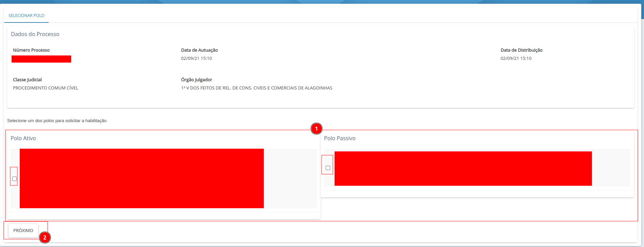The image size is (644, 247).
Task: Select the PROCEDIMENTO COMUM CÍVEL text
Action: [46, 88]
